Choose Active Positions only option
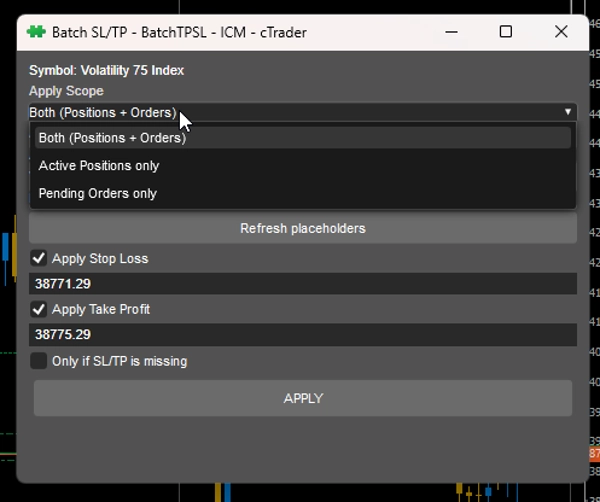The width and height of the screenshot is (600, 502). point(99,166)
